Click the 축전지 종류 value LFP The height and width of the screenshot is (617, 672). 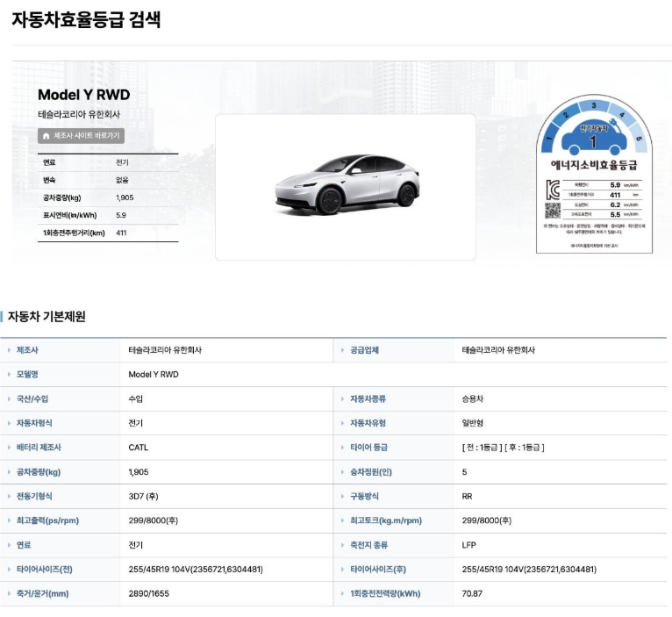coord(468,545)
